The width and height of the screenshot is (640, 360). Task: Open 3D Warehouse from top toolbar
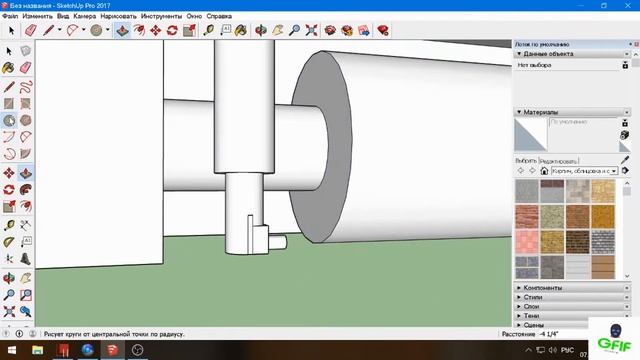330,30
